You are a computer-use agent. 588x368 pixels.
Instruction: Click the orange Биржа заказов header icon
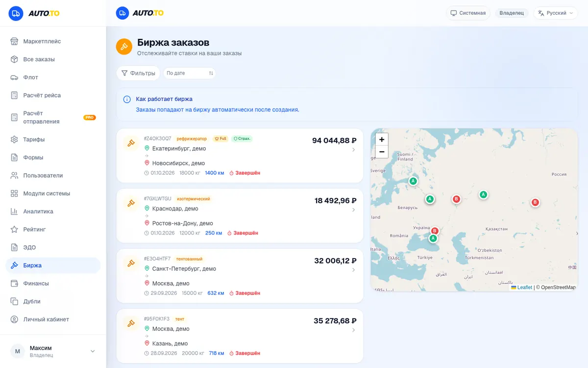[124, 47]
